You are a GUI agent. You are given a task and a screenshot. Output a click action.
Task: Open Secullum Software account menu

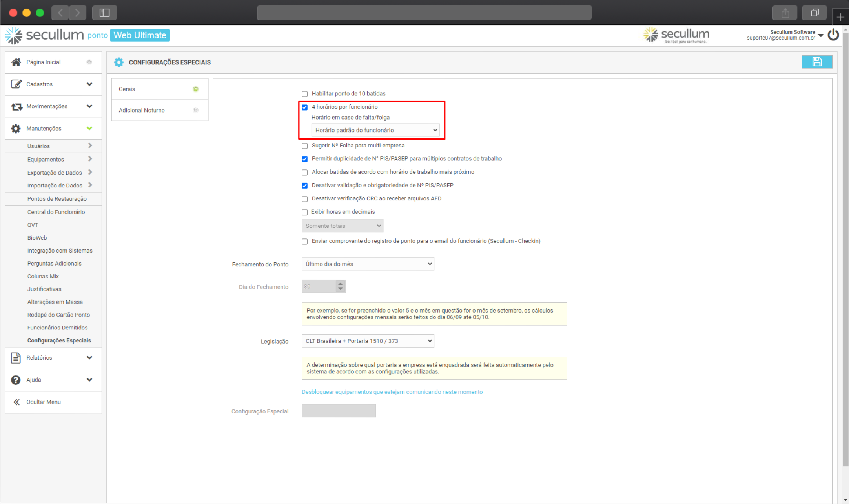click(x=821, y=35)
